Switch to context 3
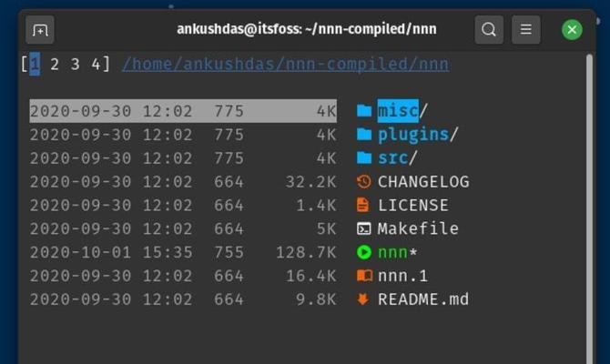 (75, 65)
